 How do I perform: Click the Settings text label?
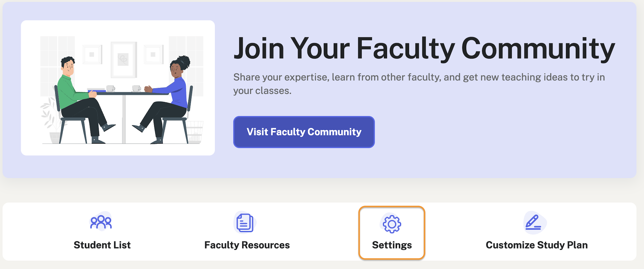[391, 245]
